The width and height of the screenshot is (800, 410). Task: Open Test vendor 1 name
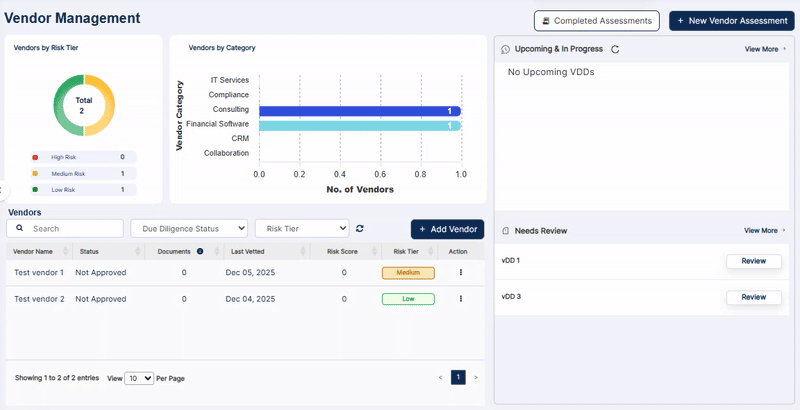coord(39,273)
